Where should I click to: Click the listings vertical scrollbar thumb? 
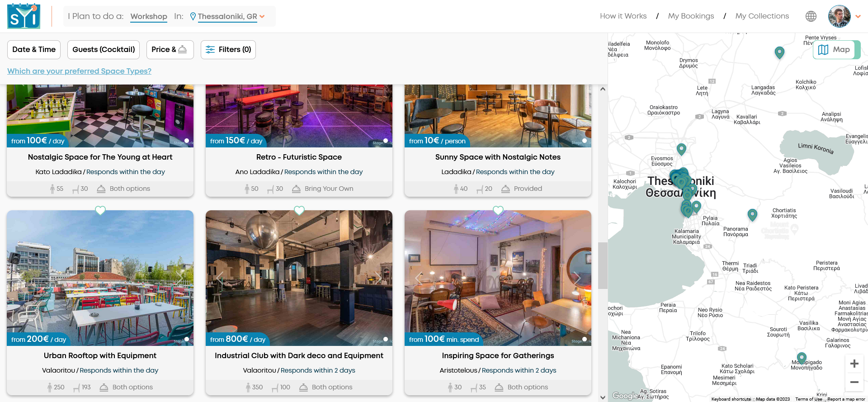click(x=602, y=265)
